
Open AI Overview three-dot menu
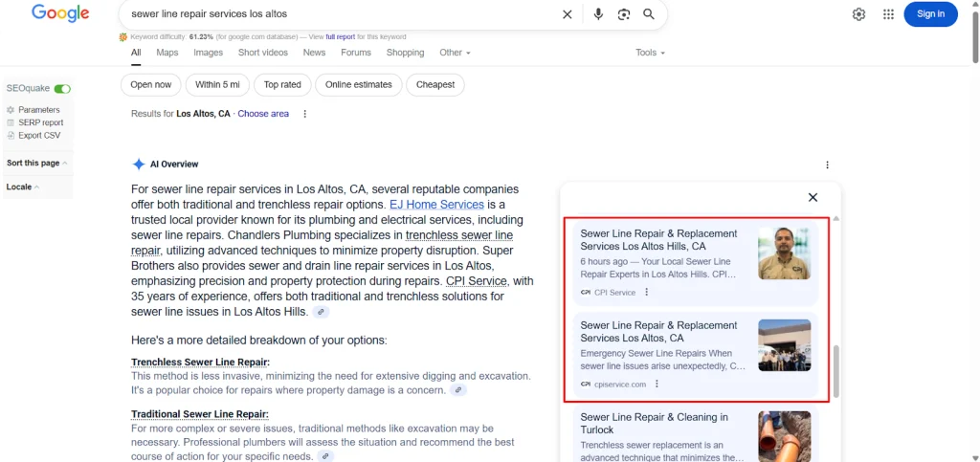(x=828, y=165)
